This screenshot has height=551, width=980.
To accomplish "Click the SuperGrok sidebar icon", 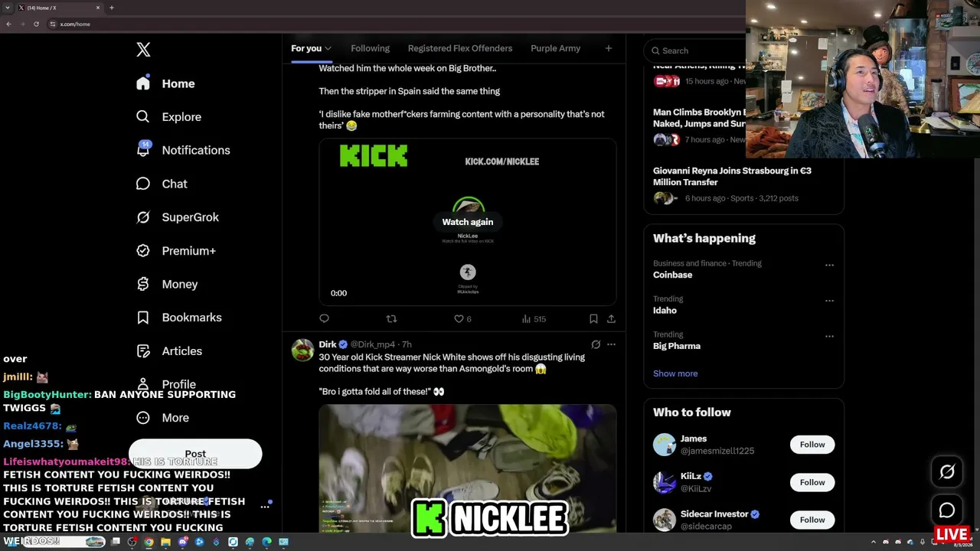I will coord(143,217).
